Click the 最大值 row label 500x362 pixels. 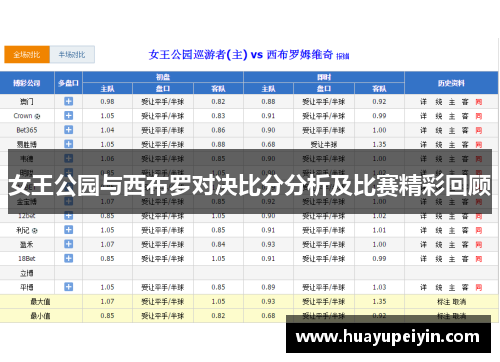coord(40,302)
